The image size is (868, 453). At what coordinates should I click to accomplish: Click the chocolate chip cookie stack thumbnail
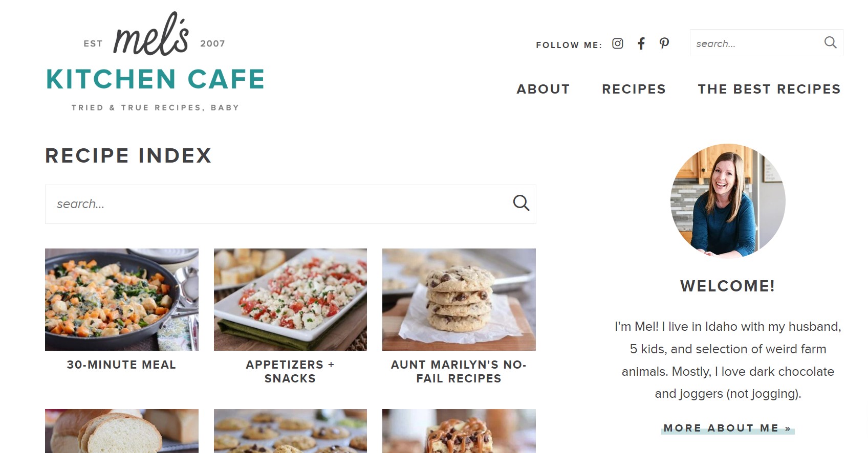point(459,300)
